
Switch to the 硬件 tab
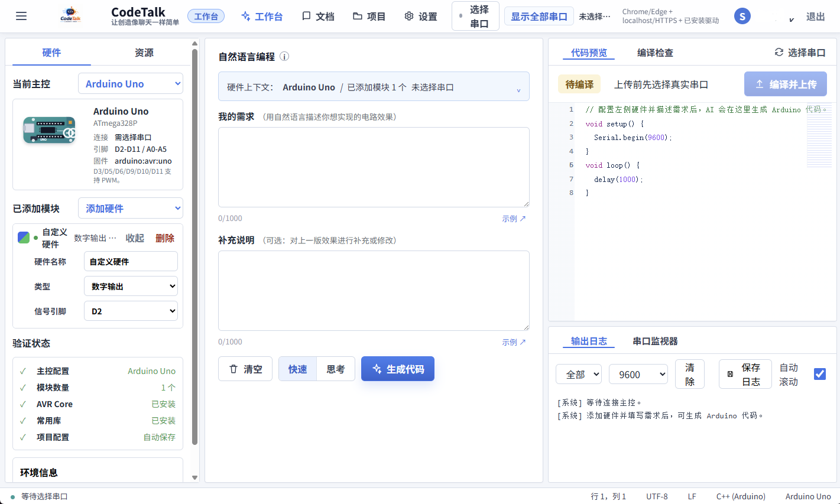(x=51, y=53)
